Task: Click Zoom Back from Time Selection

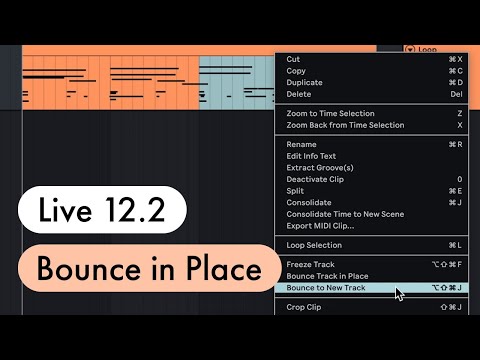Action: pos(371,125)
